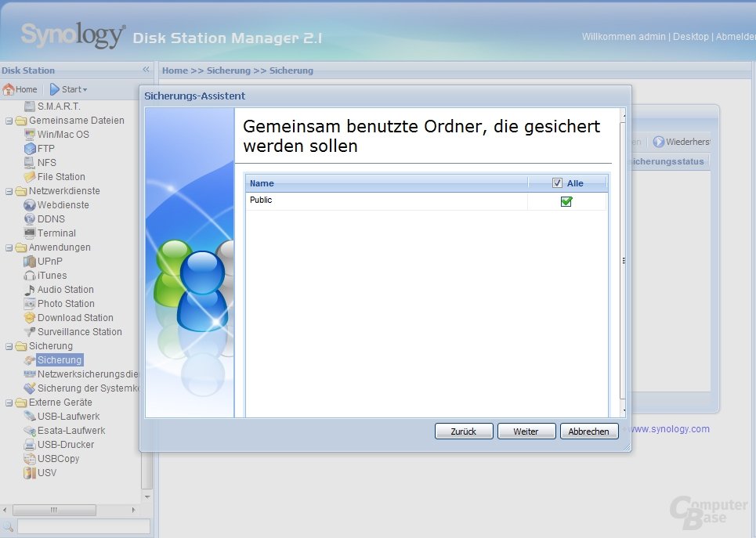Click the wizard panel scrollbar
This screenshot has width=756, height=538.
[623, 260]
